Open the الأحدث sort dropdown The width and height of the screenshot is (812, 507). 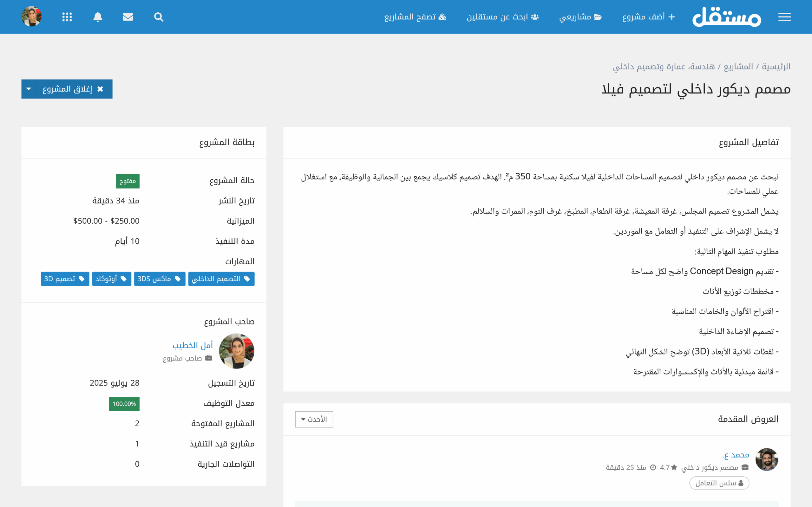click(314, 419)
